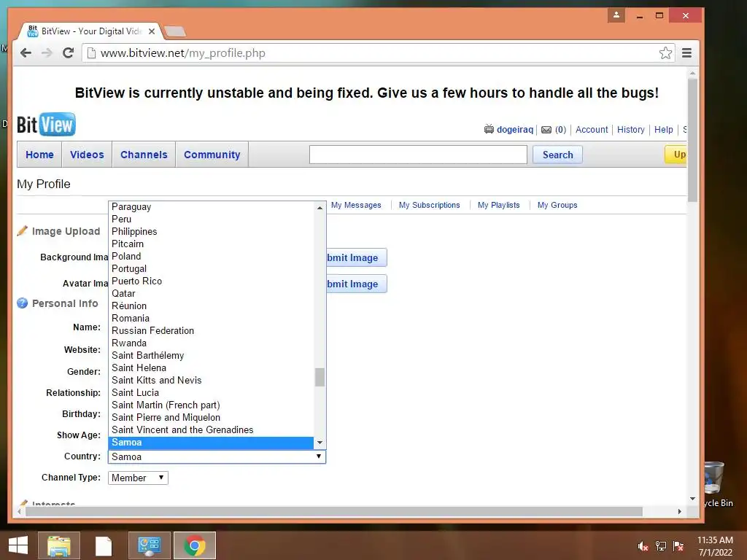This screenshot has width=747, height=560.
Task: Open the Help link
Action: tap(663, 130)
